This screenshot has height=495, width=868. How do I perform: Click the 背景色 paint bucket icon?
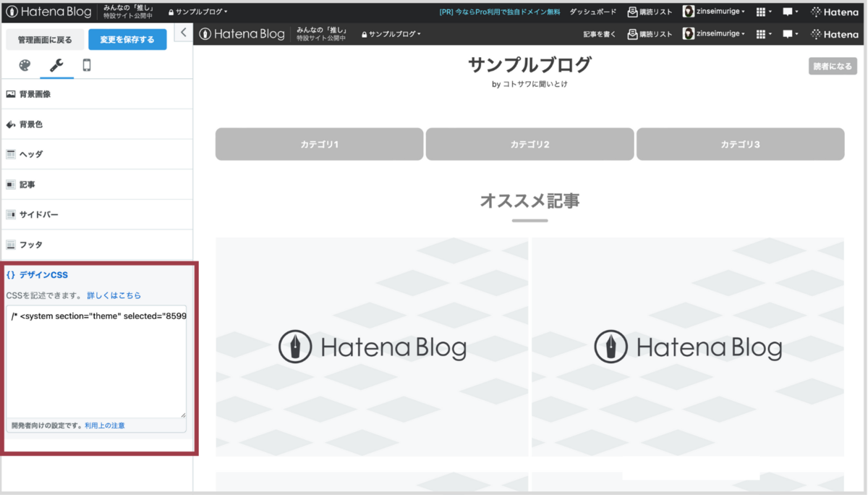coord(11,124)
